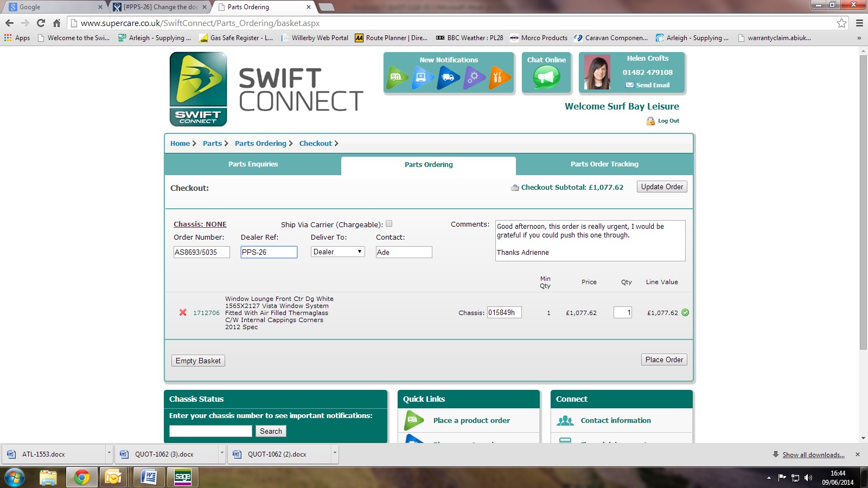Open the orange tools notification arrow

(499, 78)
